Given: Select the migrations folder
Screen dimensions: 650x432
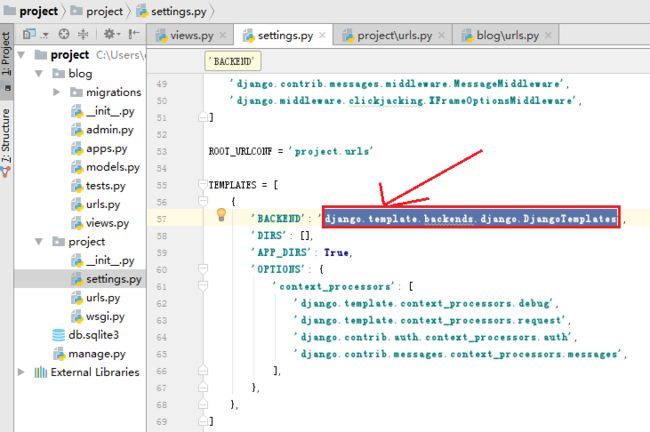Looking at the screenshot, I should pos(114,92).
